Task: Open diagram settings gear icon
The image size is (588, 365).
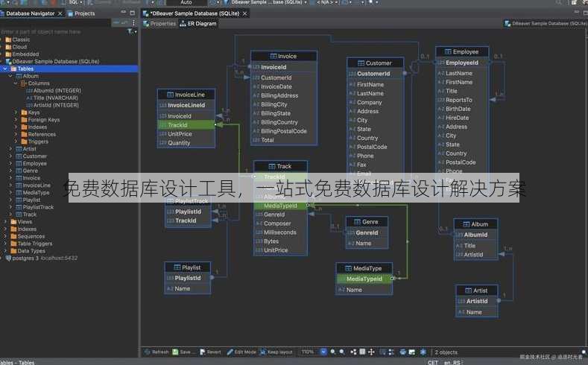Action: click(423, 352)
